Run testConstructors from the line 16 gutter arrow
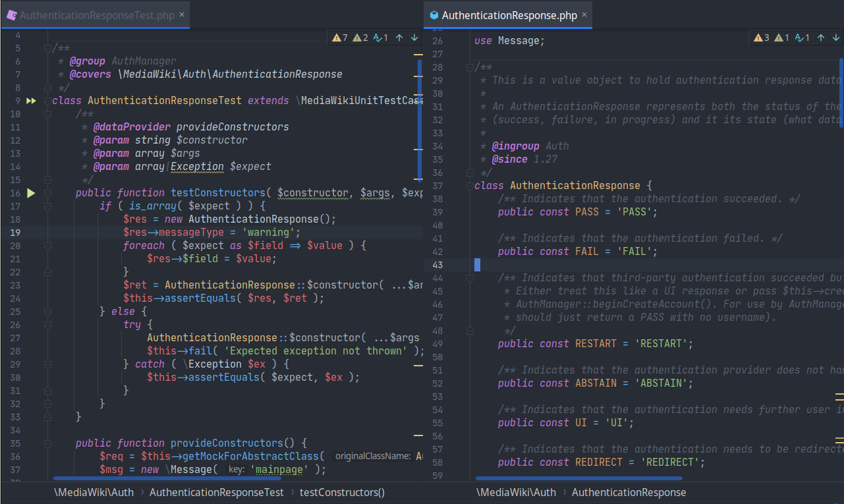Image resolution: width=844 pixels, height=504 pixels. coord(30,193)
